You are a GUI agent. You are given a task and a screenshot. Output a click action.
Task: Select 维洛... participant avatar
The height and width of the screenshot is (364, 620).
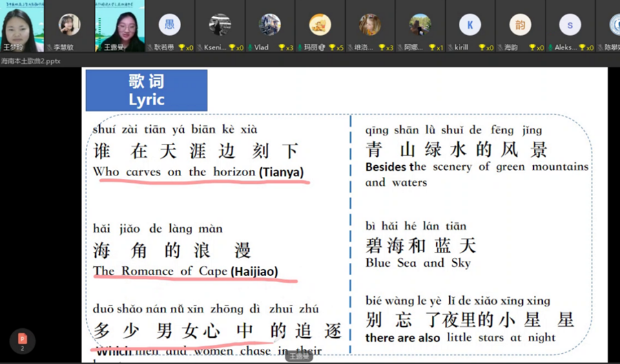point(370,25)
